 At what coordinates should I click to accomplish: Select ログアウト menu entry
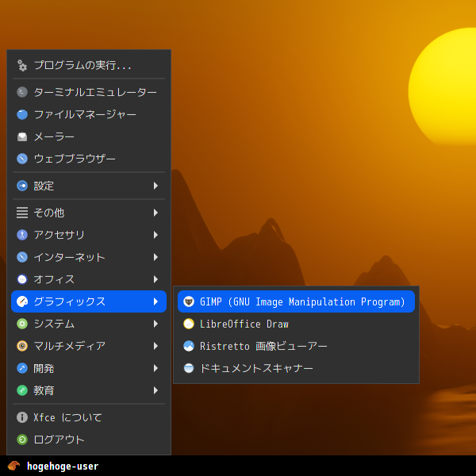(x=89, y=440)
